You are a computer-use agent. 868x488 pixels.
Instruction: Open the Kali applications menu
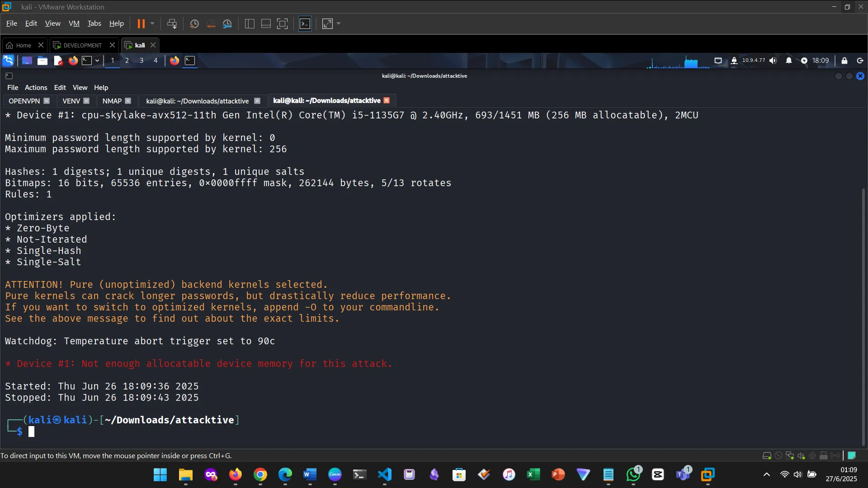pyautogui.click(x=8, y=60)
